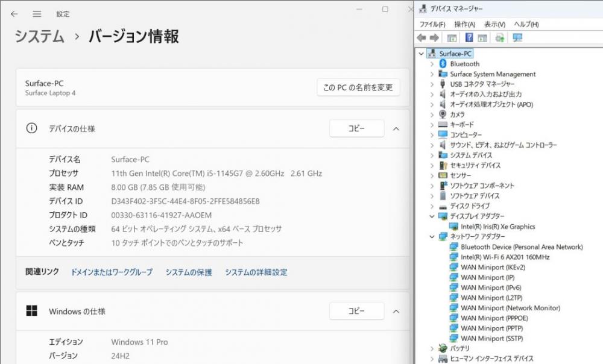
Task: Click the disk drives category icon
Action: 443,207
